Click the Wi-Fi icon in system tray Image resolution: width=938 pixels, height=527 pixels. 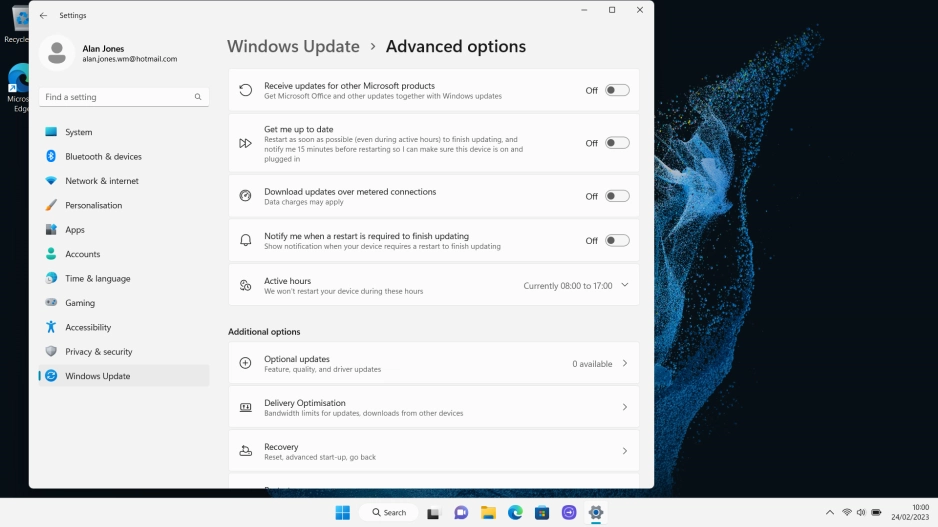point(846,513)
